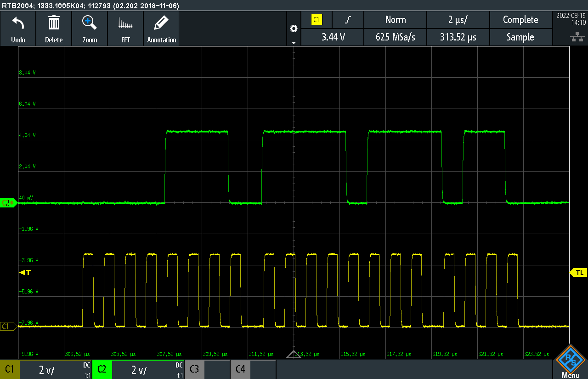588x379 pixels.
Task: Click the date and time display
Action: click(x=570, y=18)
